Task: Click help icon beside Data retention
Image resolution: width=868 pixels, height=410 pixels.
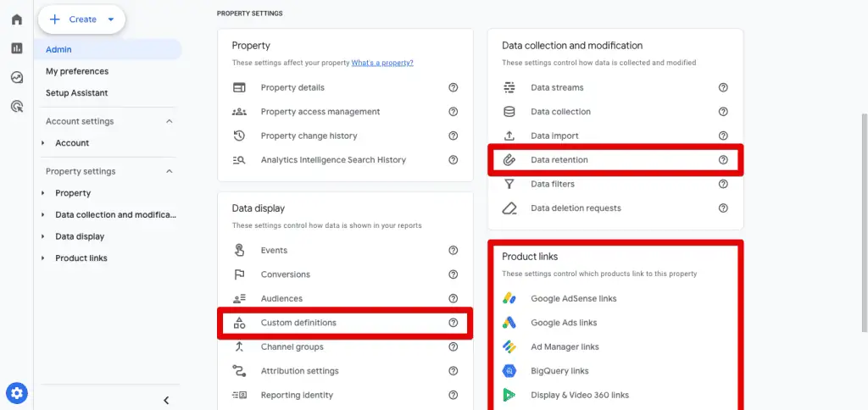Action: (x=723, y=159)
